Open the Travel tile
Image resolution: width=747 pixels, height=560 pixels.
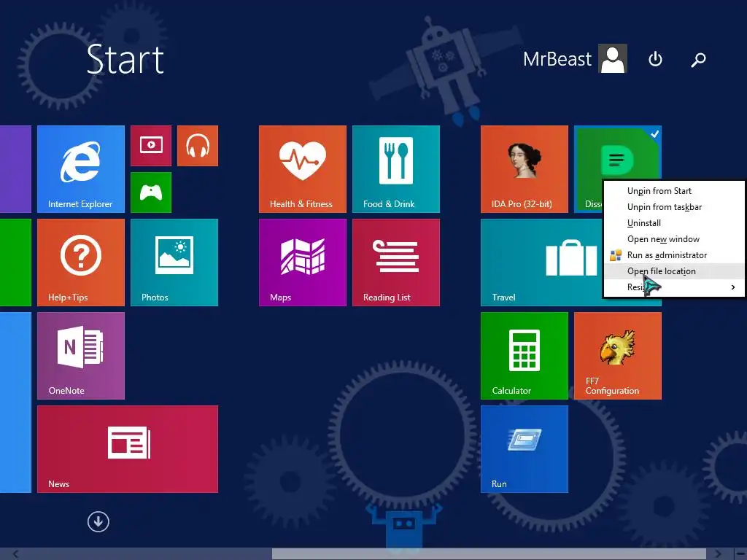pos(542,262)
